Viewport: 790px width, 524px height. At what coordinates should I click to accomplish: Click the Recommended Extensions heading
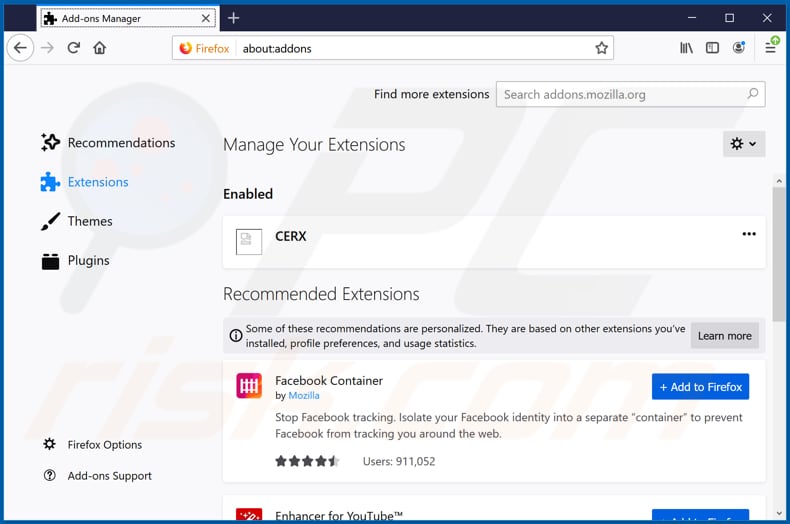pyautogui.click(x=321, y=294)
